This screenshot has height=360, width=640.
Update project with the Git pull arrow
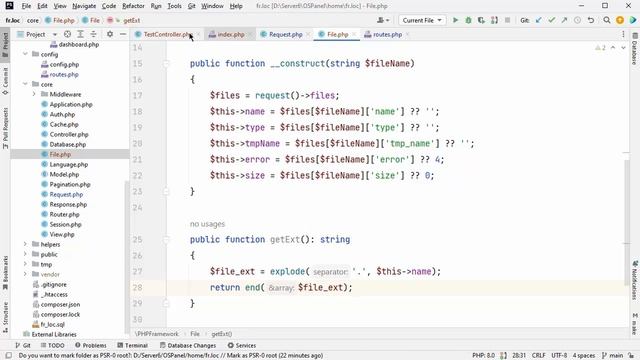[x=539, y=20]
